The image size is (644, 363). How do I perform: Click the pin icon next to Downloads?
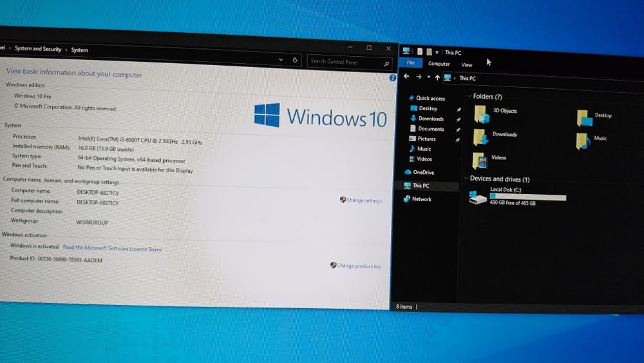tap(459, 120)
